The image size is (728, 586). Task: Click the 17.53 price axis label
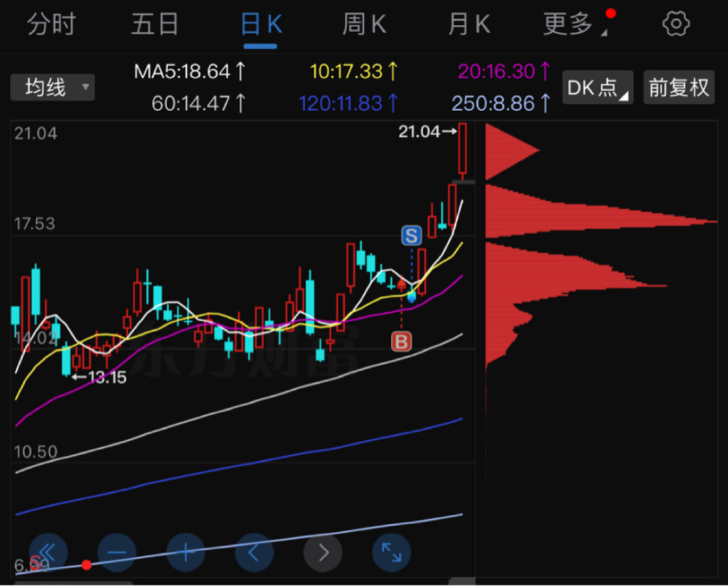(35, 224)
